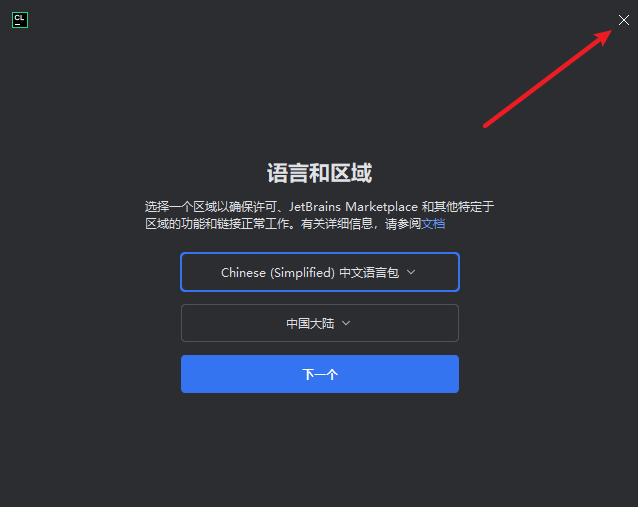Open the 文档 documentation link
638x507 pixels.
click(433, 224)
